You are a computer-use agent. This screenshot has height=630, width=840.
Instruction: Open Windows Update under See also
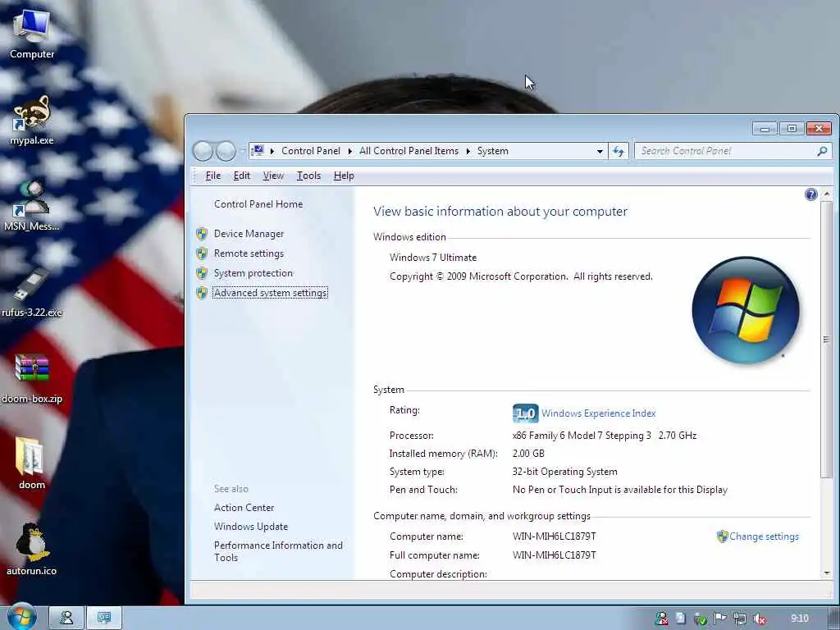251,527
